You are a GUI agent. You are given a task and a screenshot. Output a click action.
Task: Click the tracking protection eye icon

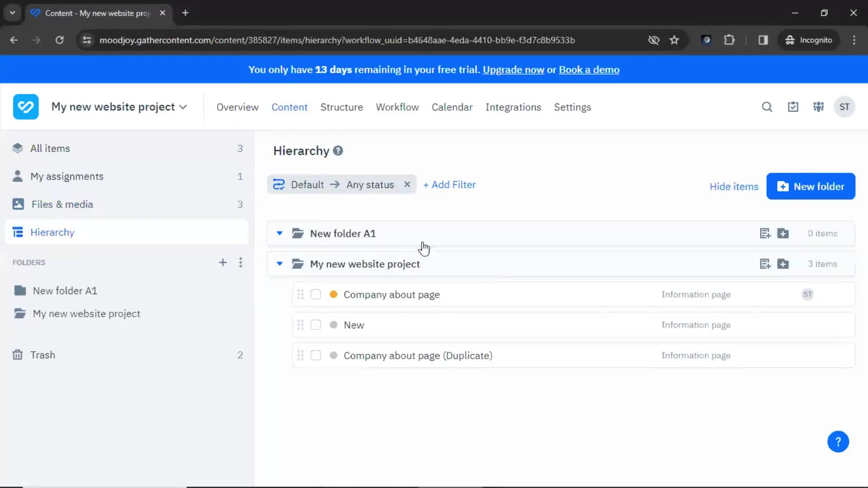pos(654,40)
